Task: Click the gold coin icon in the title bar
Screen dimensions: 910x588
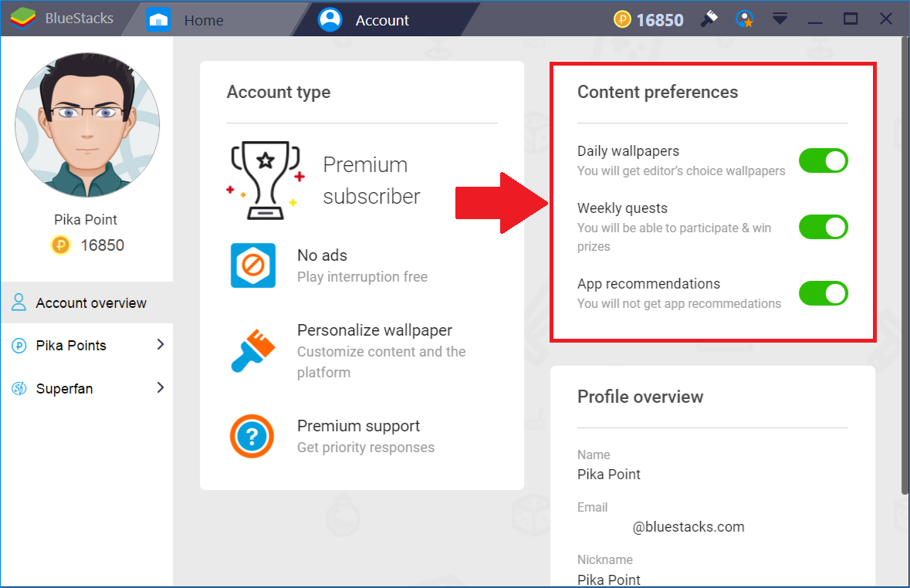Action: (622, 20)
